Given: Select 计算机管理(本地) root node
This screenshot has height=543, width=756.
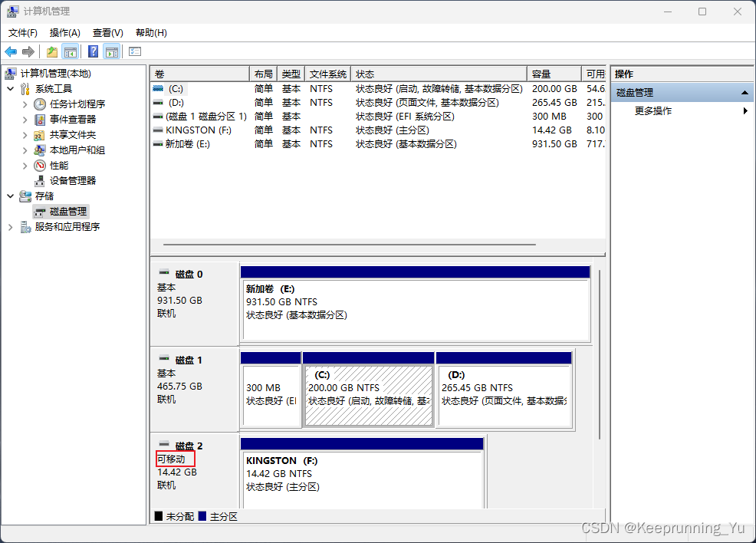Looking at the screenshot, I should click(55, 74).
